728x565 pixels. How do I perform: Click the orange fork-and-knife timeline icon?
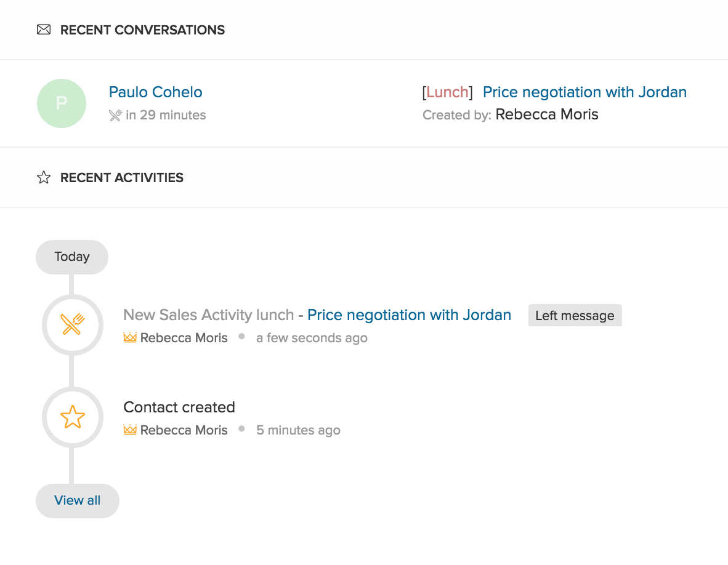point(73,324)
